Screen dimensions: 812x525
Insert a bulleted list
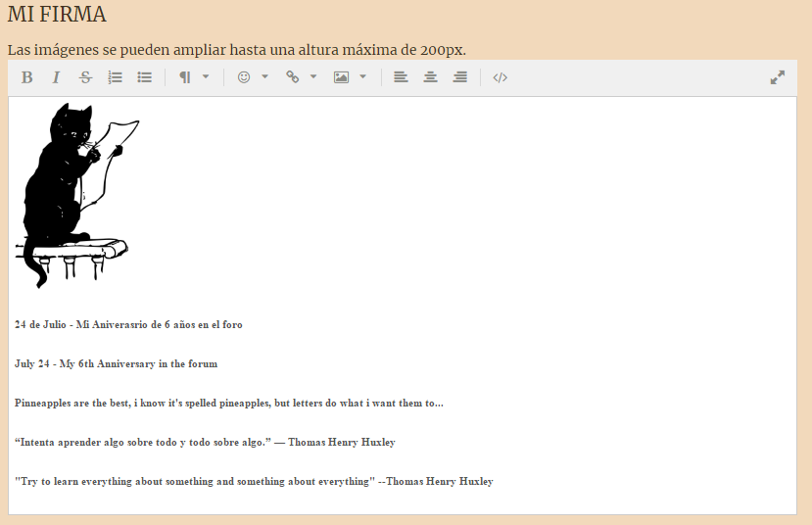click(x=145, y=77)
